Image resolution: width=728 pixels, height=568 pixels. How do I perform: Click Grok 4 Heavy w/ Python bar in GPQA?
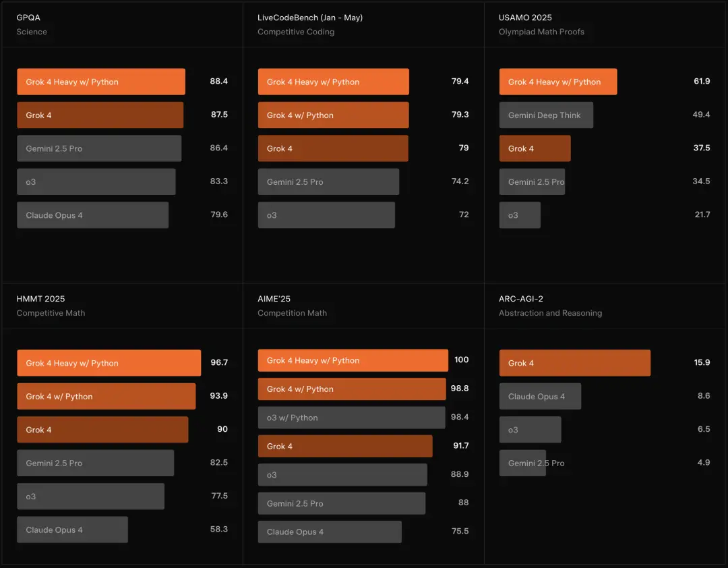tap(101, 82)
